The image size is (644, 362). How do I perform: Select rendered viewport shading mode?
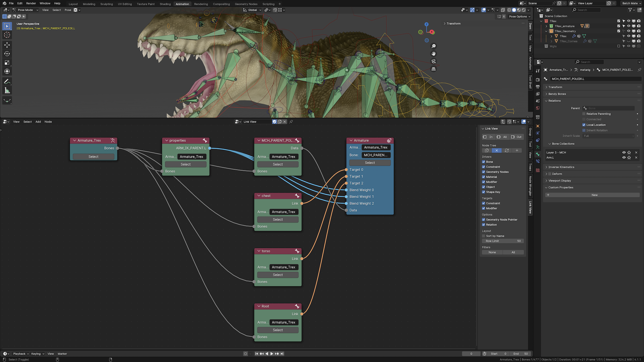pyautogui.click(x=524, y=10)
